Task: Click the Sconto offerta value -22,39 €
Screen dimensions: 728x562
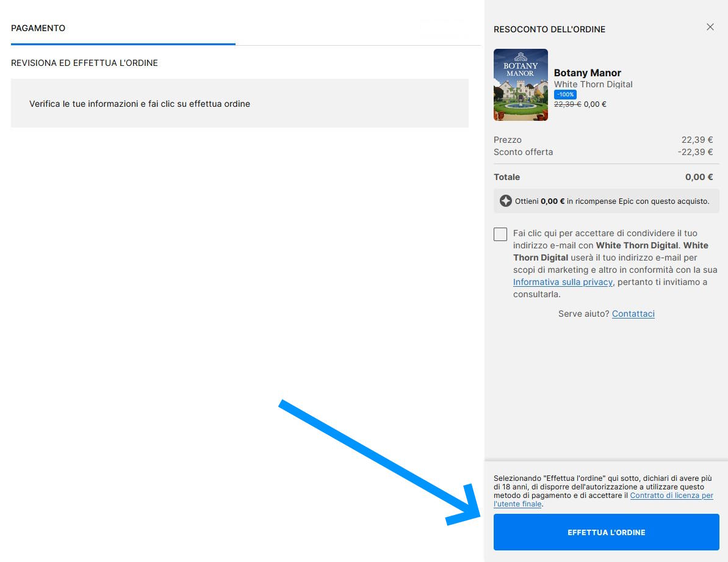Action: click(695, 152)
